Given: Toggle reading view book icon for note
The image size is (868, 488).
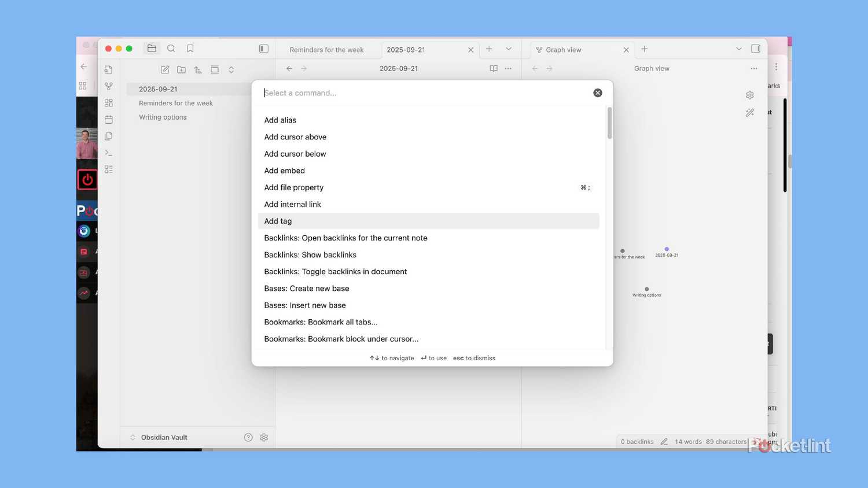Looking at the screenshot, I should click(494, 69).
